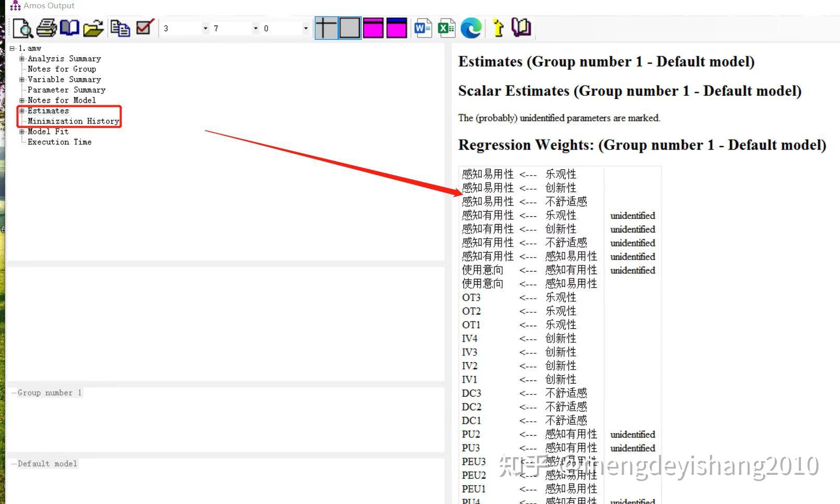Click the DC2 row label

[x=471, y=407]
